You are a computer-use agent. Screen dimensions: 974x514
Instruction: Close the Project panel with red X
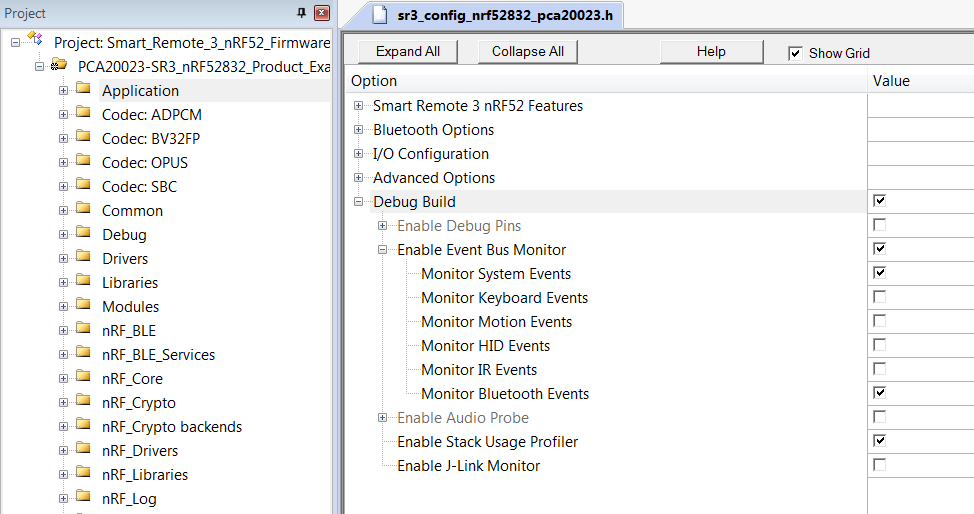tap(322, 12)
